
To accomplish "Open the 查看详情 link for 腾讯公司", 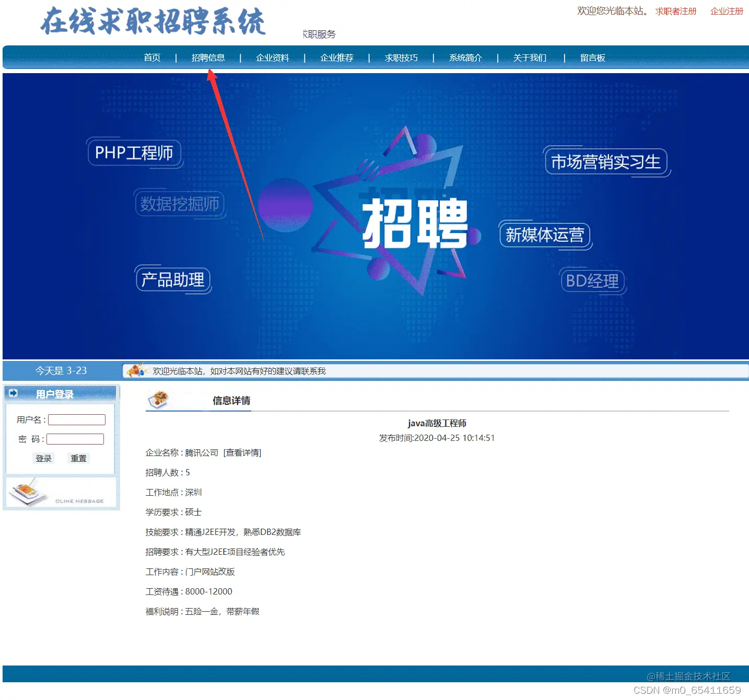I will [243, 452].
